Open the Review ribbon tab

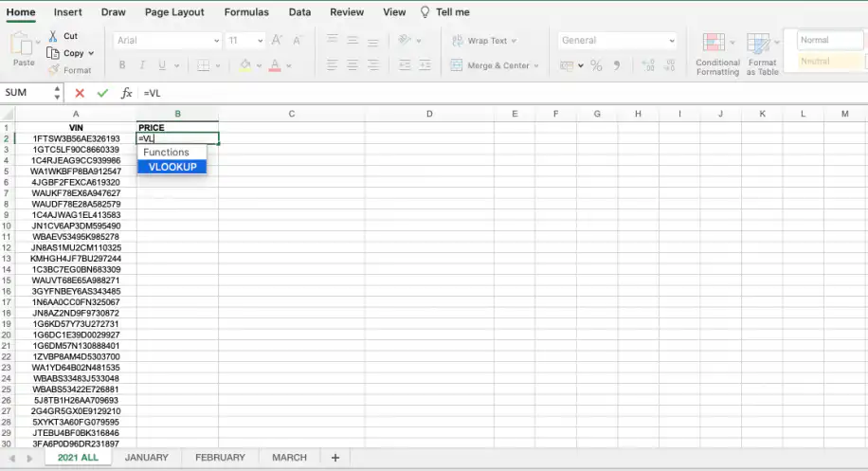click(347, 12)
